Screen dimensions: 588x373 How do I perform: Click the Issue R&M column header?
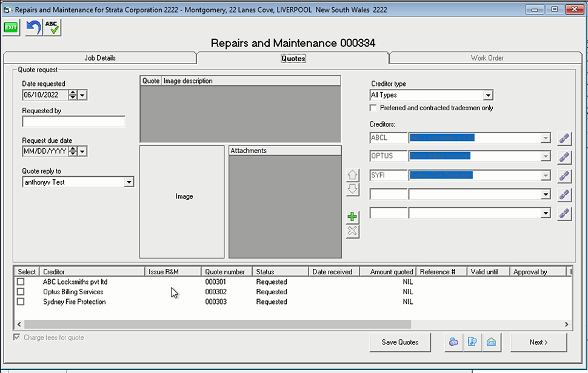tap(173, 272)
